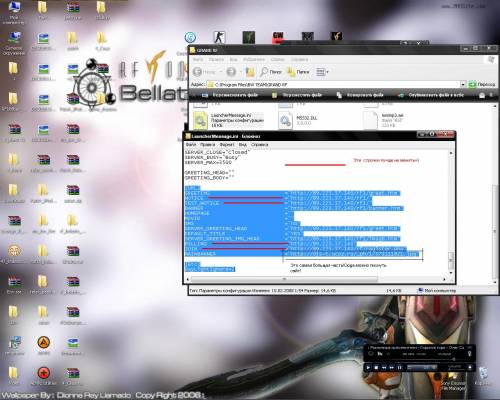Click the GREETING_HEAD line in Notepad
This screenshot has height=400, width=500.
tap(210, 173)
